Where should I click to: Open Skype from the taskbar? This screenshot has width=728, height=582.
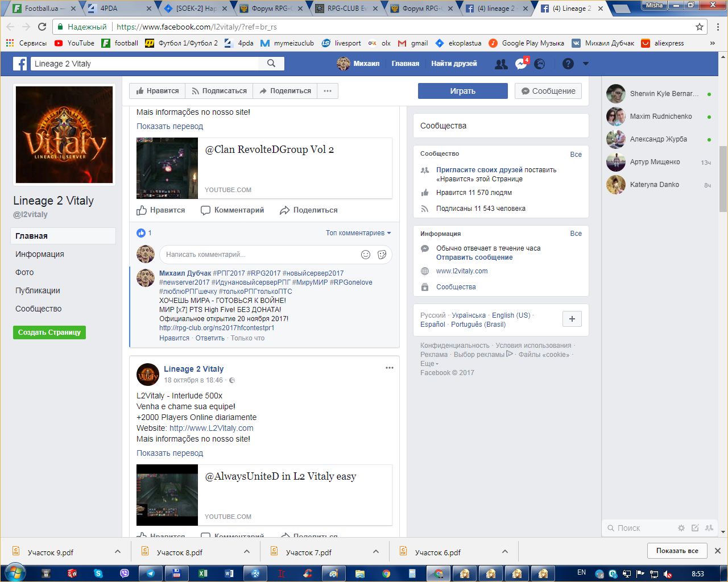point(98,573)
